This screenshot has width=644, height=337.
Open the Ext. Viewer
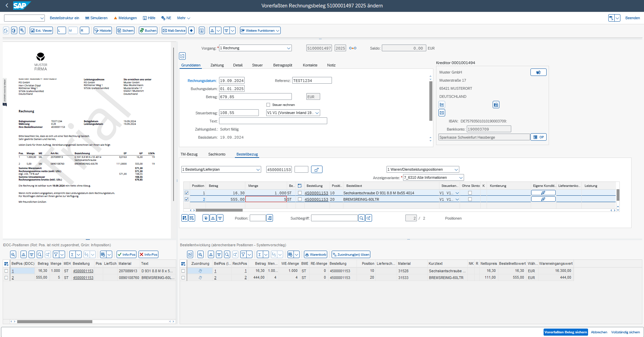41,30
